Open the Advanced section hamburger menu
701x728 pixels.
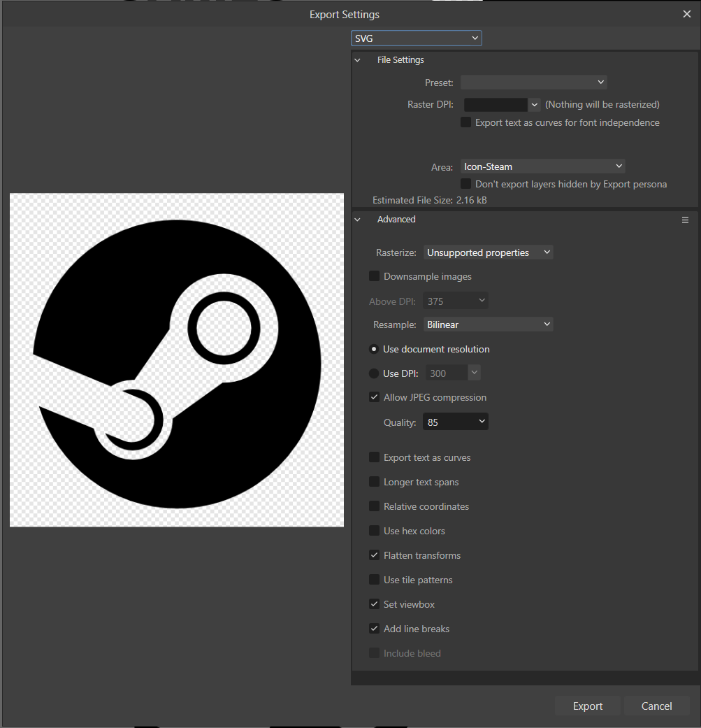pos(685,220)
